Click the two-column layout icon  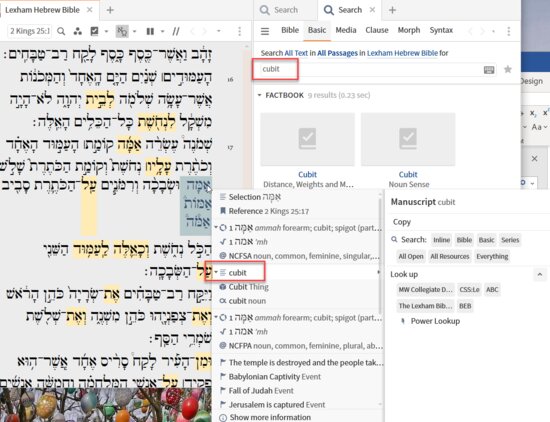pos(150,32)
